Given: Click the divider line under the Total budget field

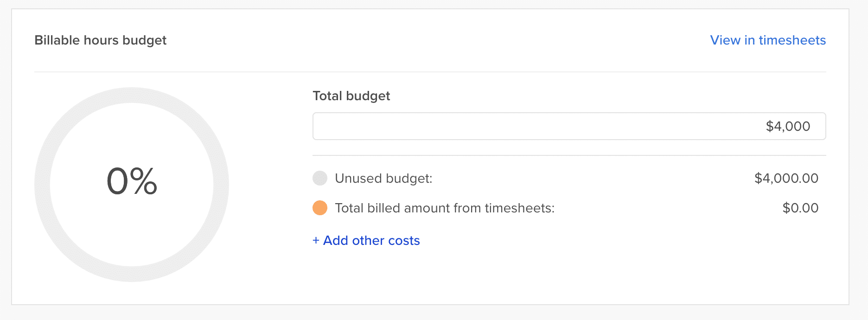Looking at the screenshot, I should (569, 155).
